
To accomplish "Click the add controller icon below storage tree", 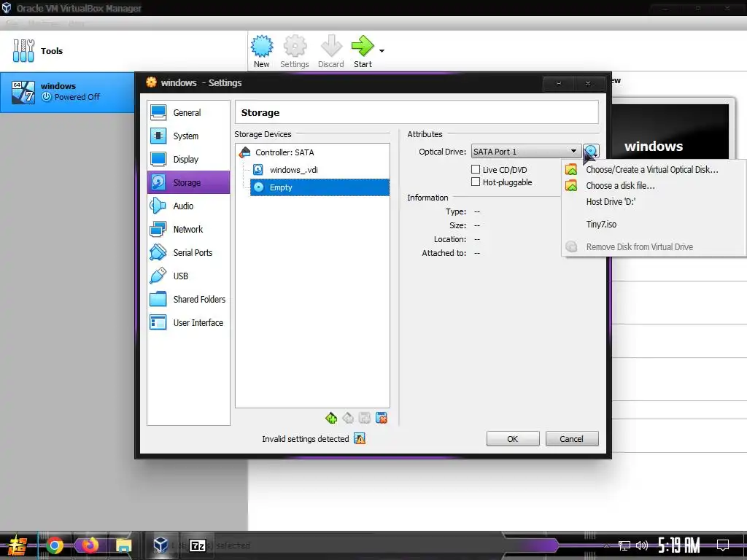I will pyautogui.click(x=331, y=418).
